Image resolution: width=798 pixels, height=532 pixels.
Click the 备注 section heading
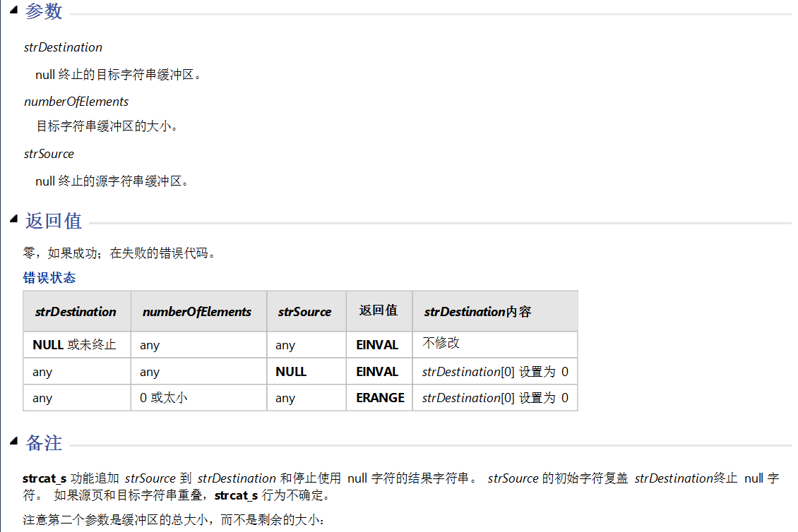point(42,443)
